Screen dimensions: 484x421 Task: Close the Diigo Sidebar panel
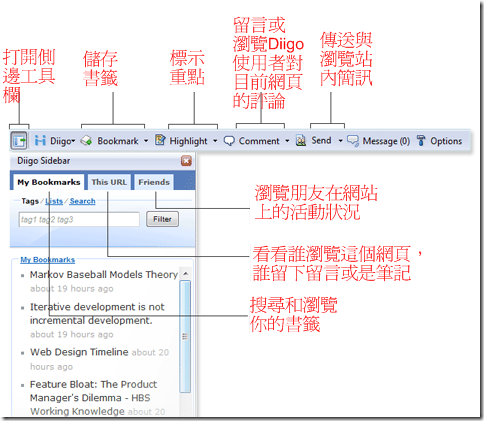pyautogui.click(x=186, y=161)
